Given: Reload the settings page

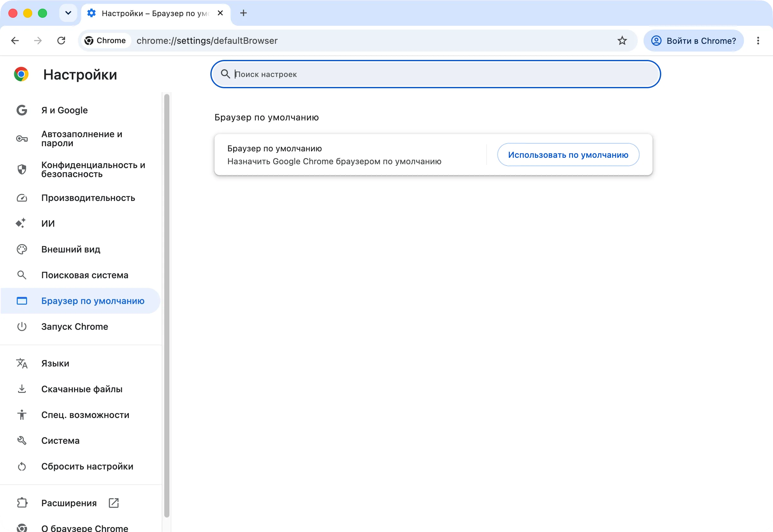Looking at the screenshot, I should (61, 41).
